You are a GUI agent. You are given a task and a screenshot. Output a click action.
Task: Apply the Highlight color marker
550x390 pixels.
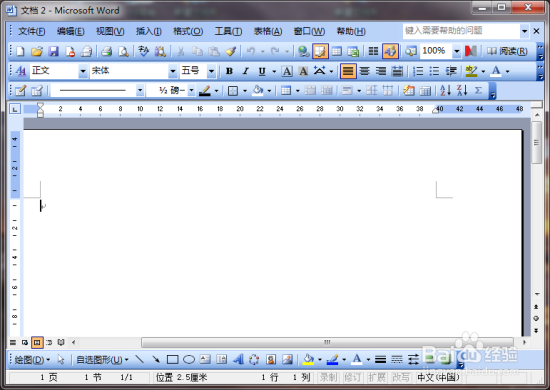point(471,71)
